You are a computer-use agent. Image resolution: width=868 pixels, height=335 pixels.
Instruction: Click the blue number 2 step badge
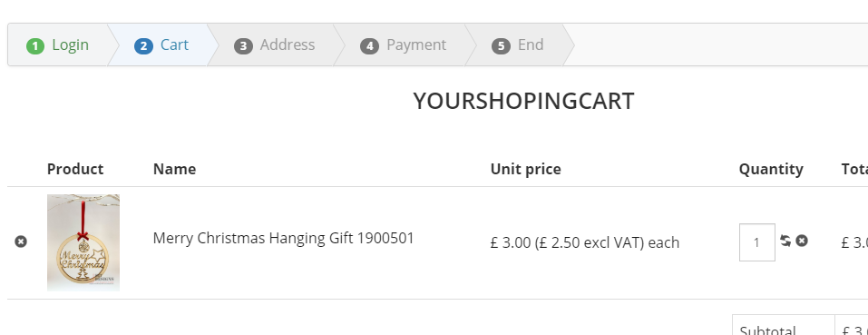[x=143, y=46]
